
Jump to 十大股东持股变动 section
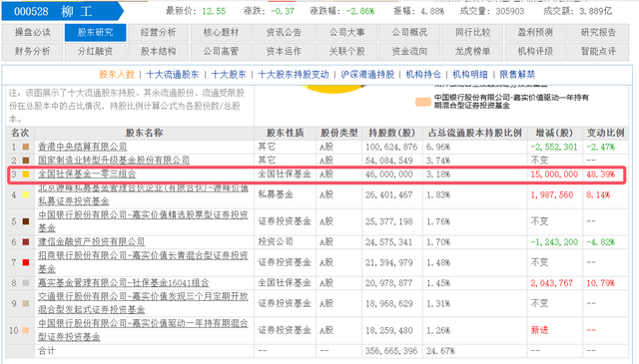pyautogui.click(x=294, y=75)
